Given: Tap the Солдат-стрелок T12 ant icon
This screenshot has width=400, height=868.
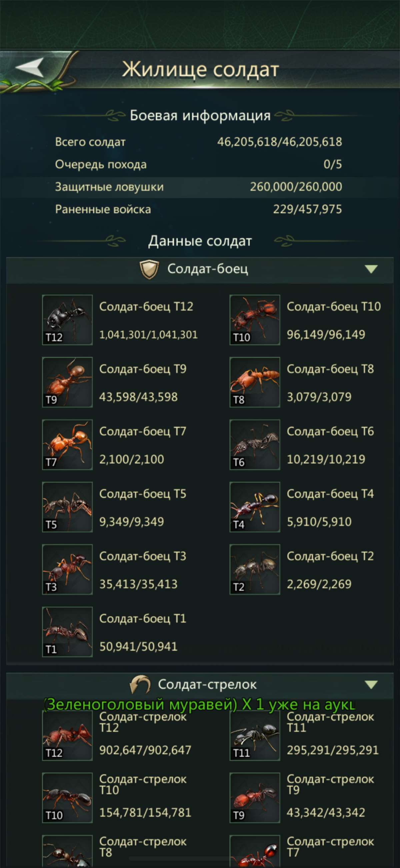Looking at the screenshot, I should click(x=67, y=736).
